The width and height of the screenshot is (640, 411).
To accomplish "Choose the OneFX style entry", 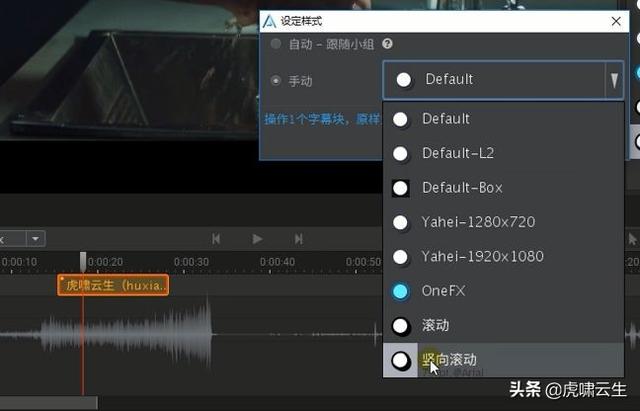I will [503, 291].
